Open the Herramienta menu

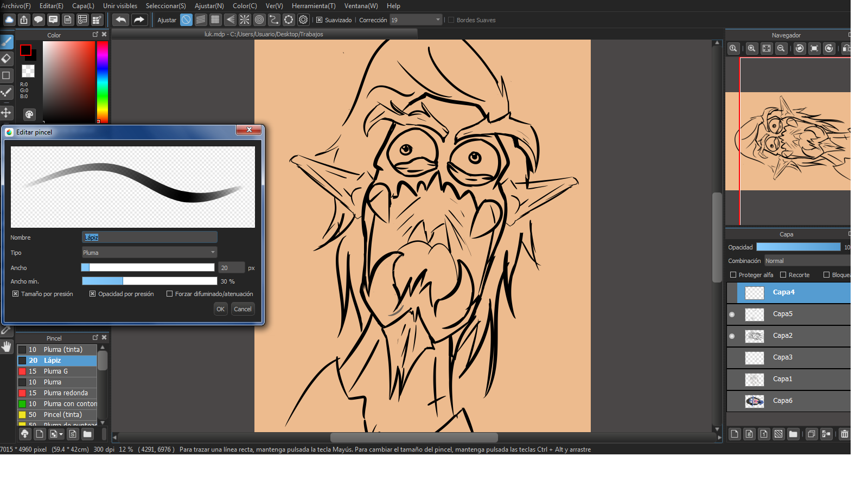pos(314,6)
